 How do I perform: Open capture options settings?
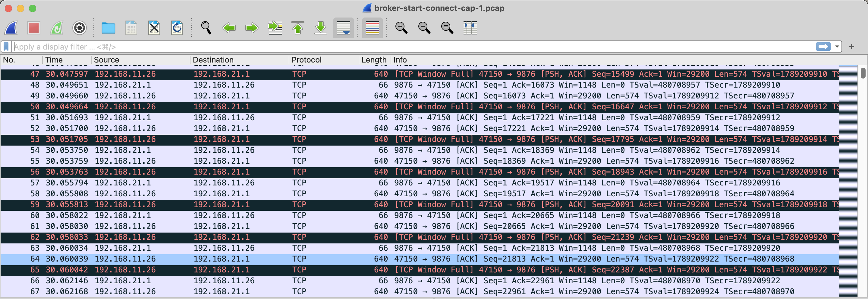(x=80, y=28)
